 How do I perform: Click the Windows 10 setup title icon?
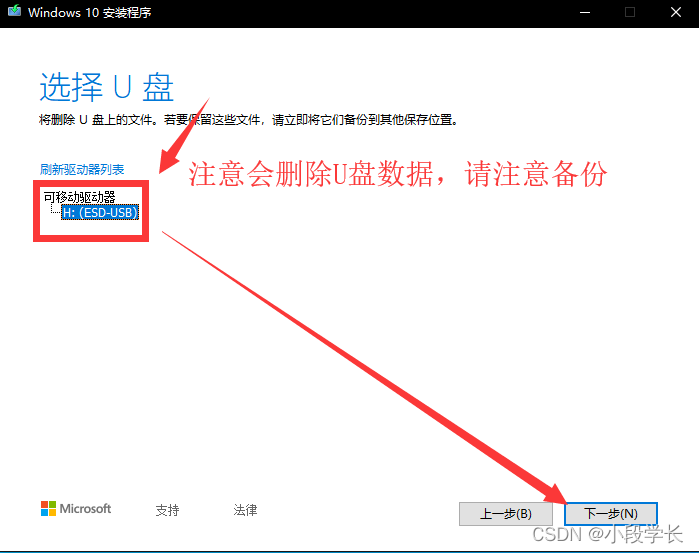14,11
